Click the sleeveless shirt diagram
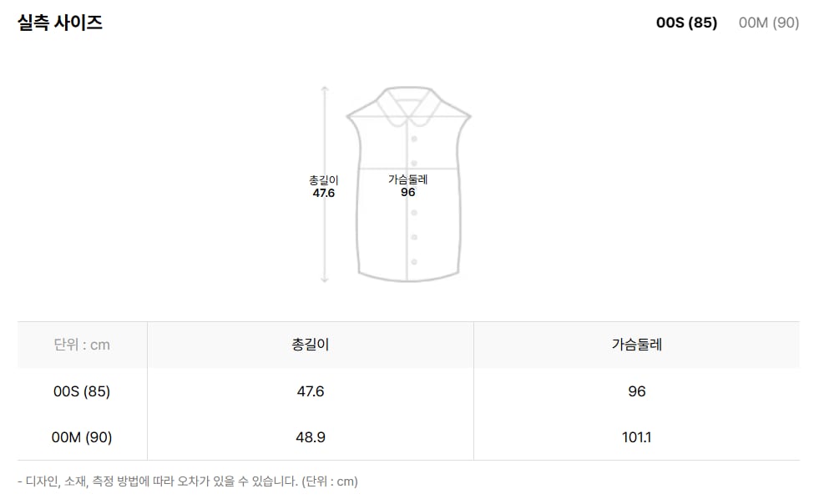The height and width of the screenshot is (504, 814). click(x=408, y=184)
